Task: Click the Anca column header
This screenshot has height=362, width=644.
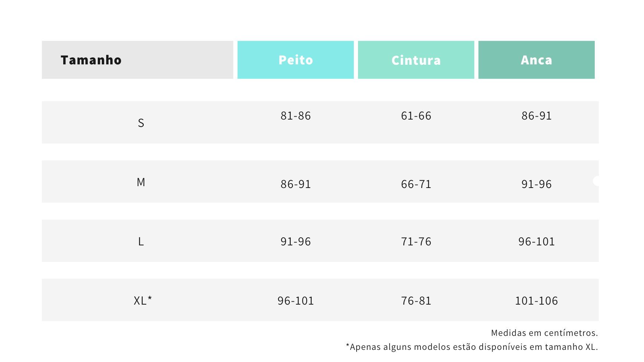Action: click(536, 60)
